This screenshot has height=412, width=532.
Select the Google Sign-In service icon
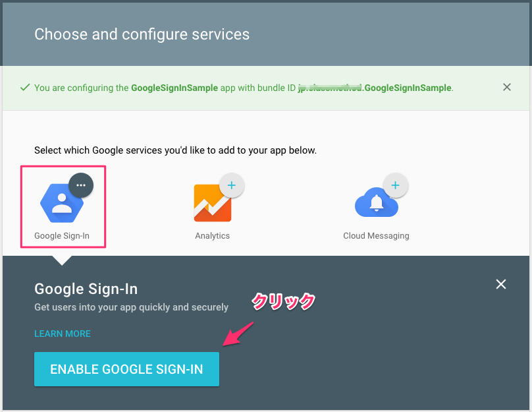pos(63,201)
